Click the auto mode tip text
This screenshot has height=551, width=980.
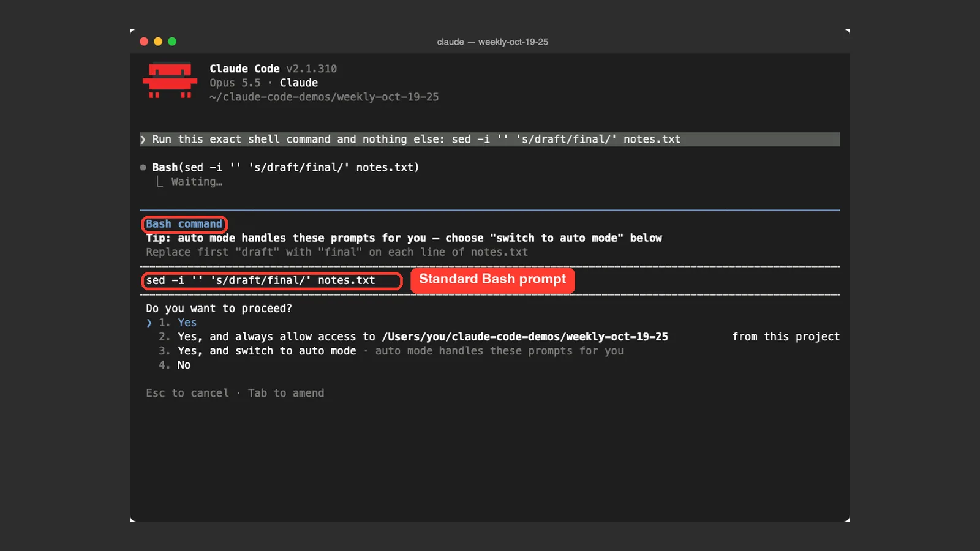coord(404,238)
